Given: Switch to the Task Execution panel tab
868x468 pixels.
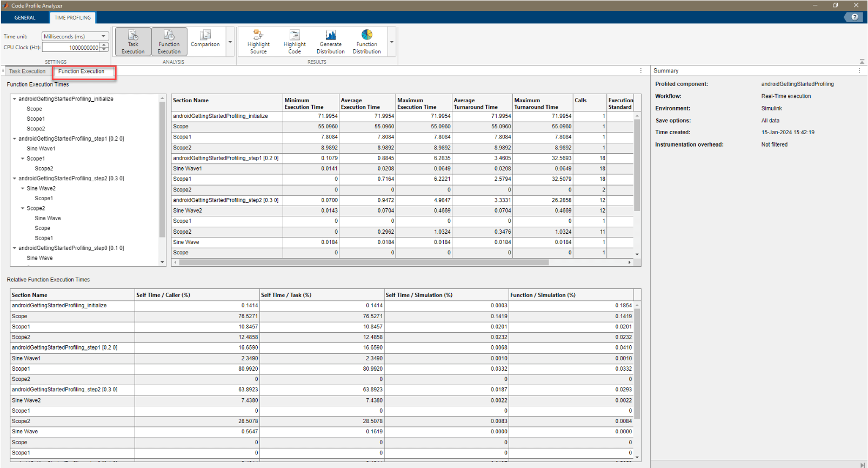Looking at the screenshot, I should [x=27, y=71].
